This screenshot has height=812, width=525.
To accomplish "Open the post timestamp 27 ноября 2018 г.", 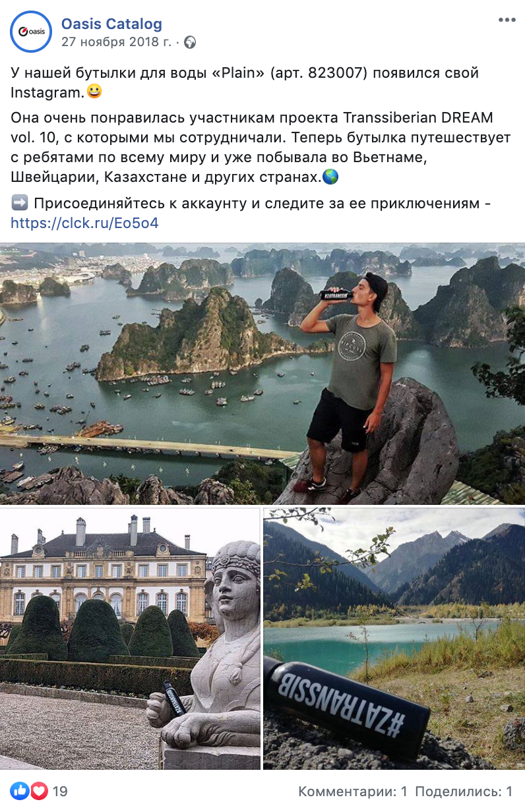I will coord(116,42).
